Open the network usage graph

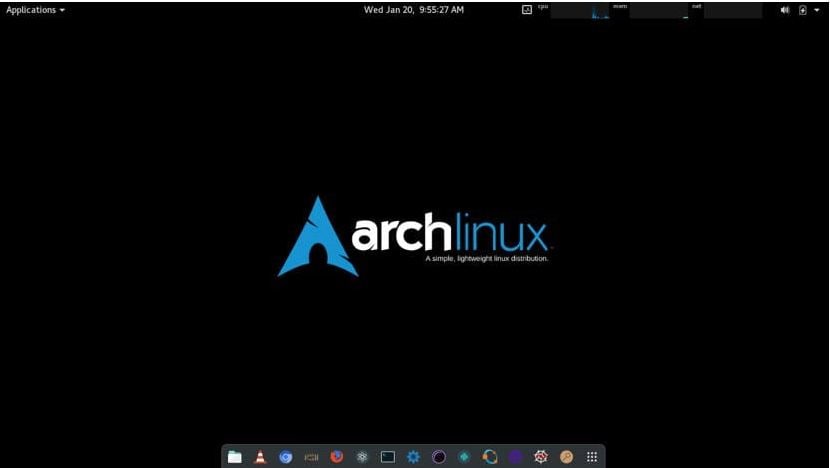733,11
